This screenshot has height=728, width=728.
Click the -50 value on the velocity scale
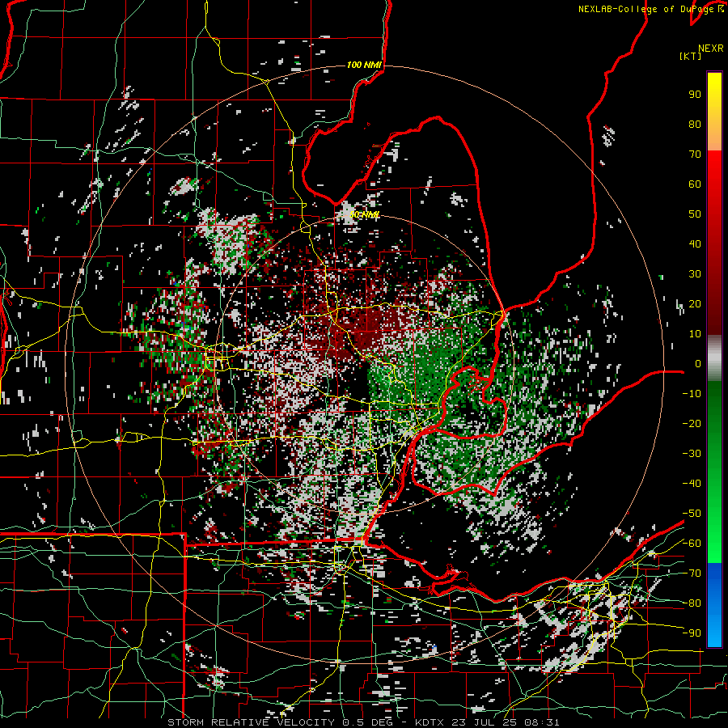[692, 514]
